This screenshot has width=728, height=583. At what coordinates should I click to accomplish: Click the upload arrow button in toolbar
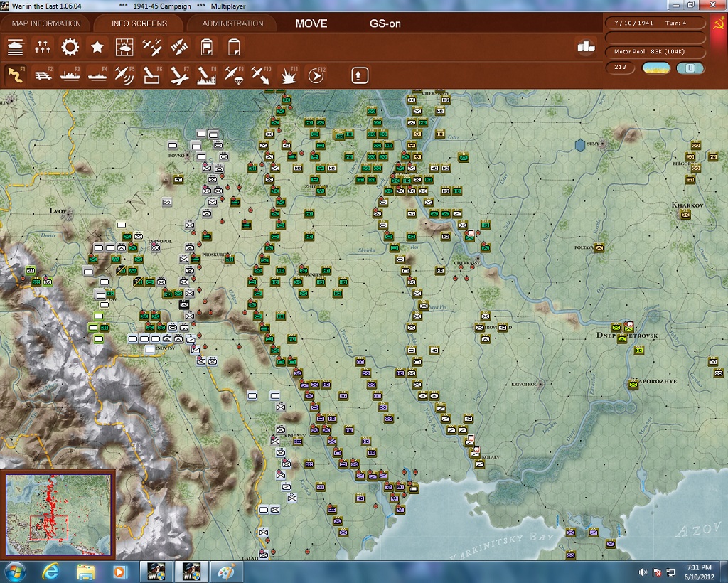tap(360, 75)
